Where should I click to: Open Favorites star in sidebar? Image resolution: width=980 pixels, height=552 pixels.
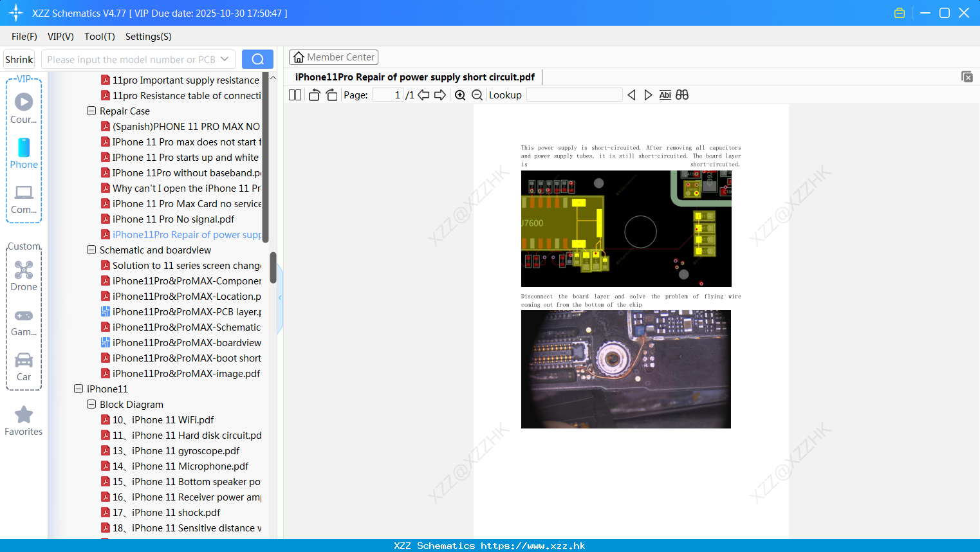(24, 421)
